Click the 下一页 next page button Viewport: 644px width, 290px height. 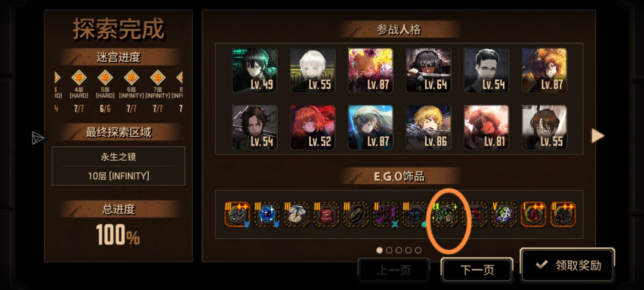click(477, 270)
